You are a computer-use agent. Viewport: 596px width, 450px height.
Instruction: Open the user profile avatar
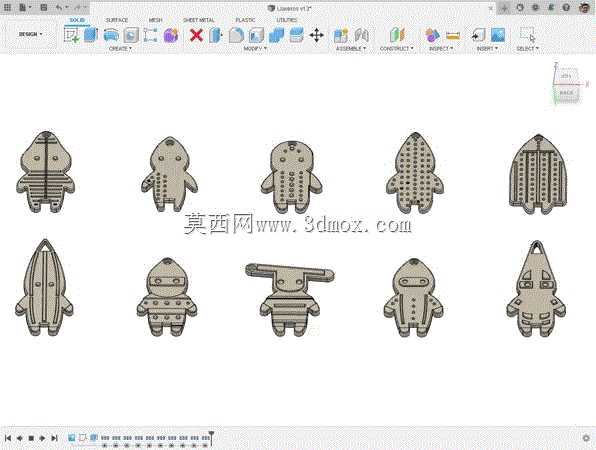click(x=585, y=8)
